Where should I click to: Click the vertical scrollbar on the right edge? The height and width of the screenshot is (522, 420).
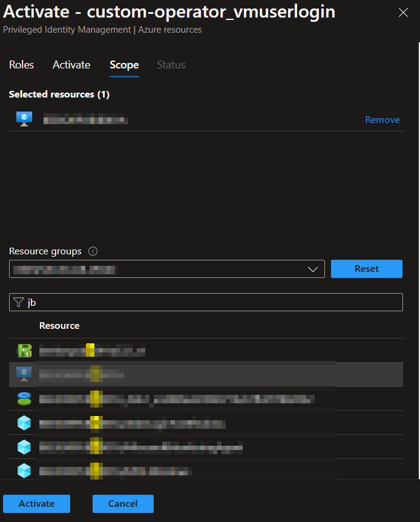point(419,260)
